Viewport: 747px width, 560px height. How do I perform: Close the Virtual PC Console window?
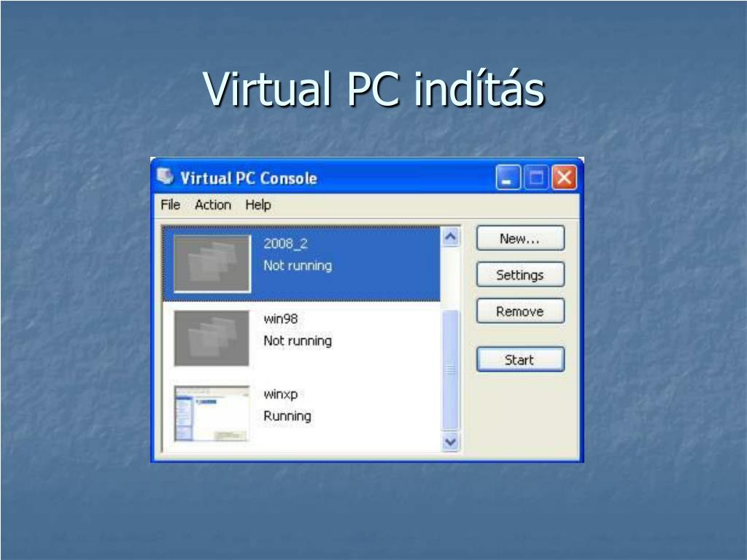pyautogui.click(x=564, y=178)
